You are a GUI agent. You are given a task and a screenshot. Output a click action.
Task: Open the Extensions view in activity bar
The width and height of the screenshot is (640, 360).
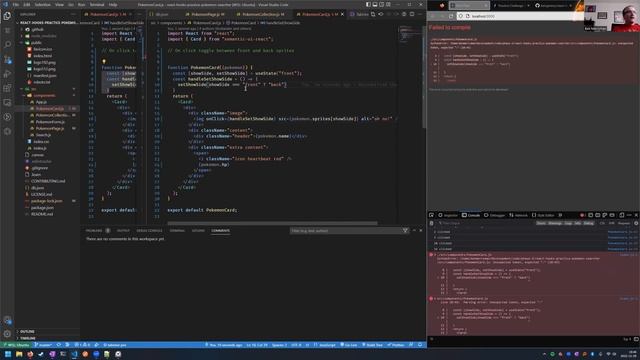click(x=7, y=88)
